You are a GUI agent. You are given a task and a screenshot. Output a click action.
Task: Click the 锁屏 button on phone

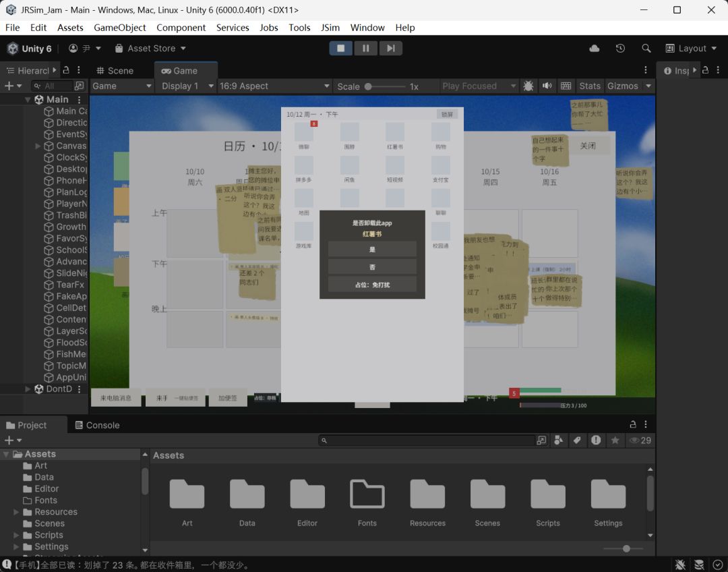(x=447, y=114)
